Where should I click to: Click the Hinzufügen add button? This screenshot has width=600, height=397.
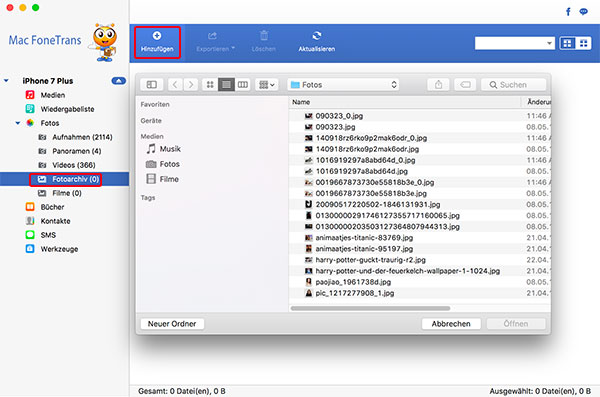point(157,42)
